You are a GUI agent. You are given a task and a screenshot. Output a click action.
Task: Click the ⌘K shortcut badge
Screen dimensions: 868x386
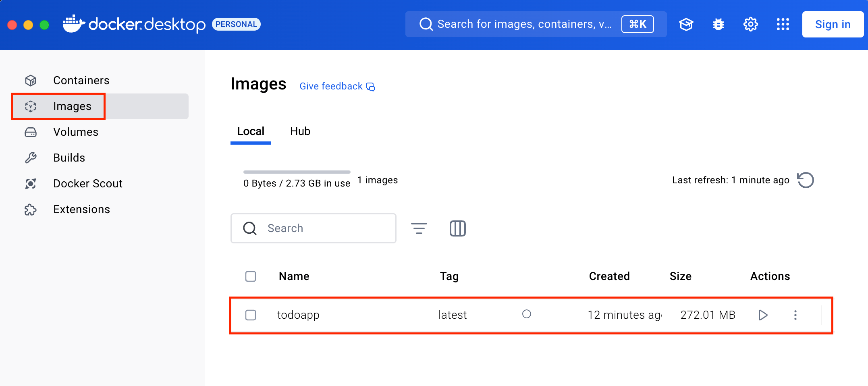(638, 24)
